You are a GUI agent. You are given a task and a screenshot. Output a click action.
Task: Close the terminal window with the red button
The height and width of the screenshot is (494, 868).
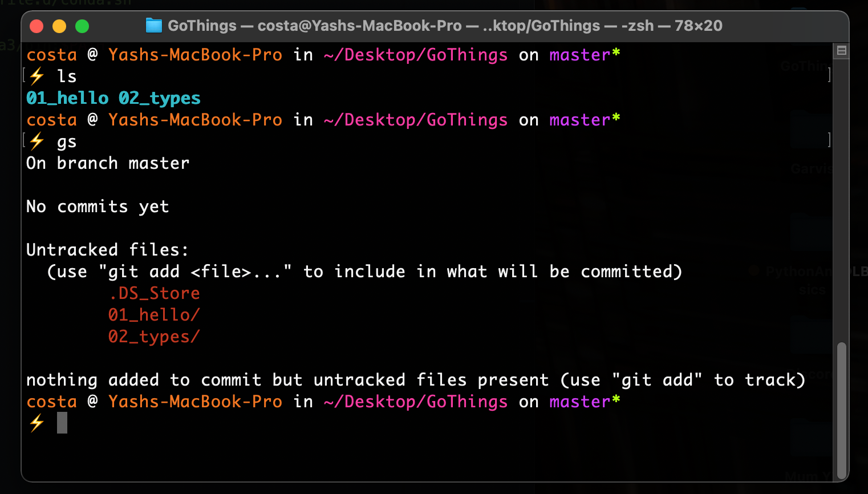pyautogui.click(x=36, y=26)
